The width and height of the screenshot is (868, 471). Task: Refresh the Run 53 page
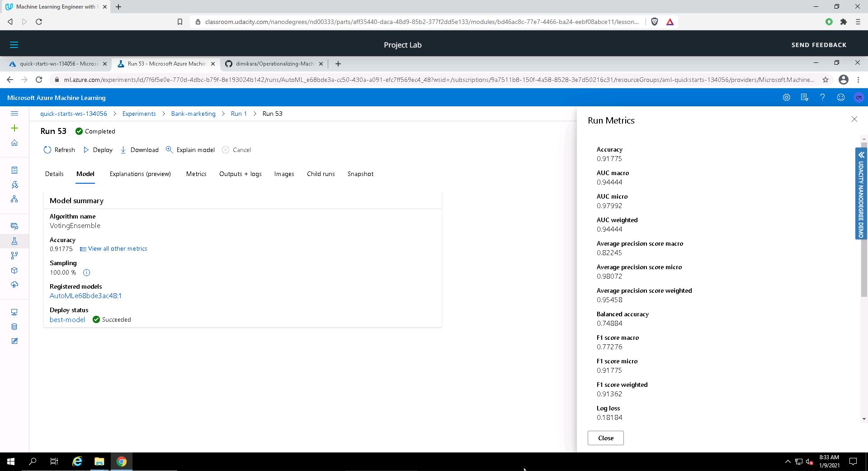[59, 150]
